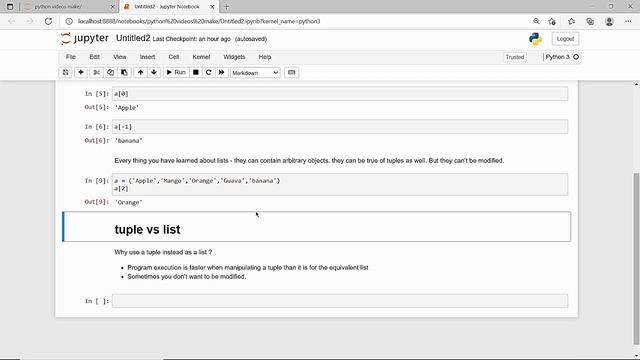Click the Logout button
Image resolution: width=640 pixels, height=360 pixels.
pos(565,39)
